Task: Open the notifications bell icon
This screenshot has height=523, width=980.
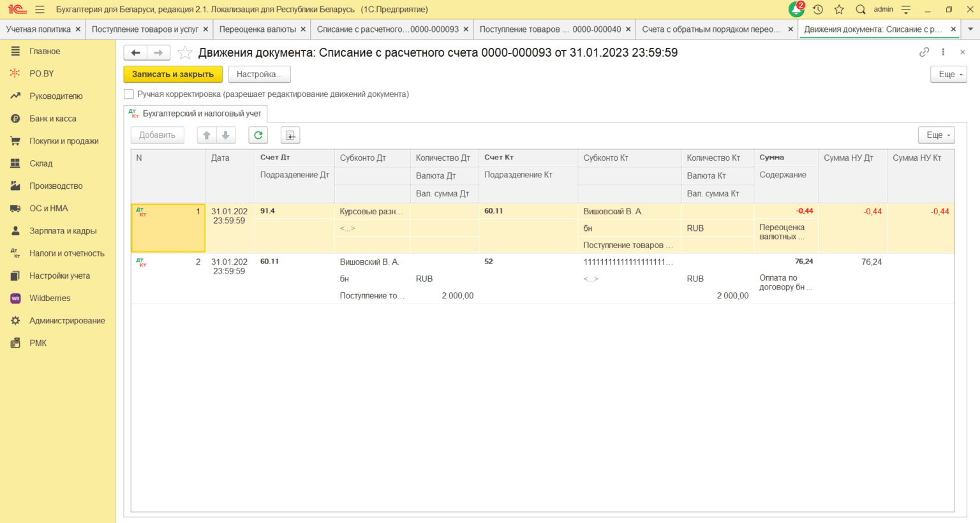Action: 796,10
